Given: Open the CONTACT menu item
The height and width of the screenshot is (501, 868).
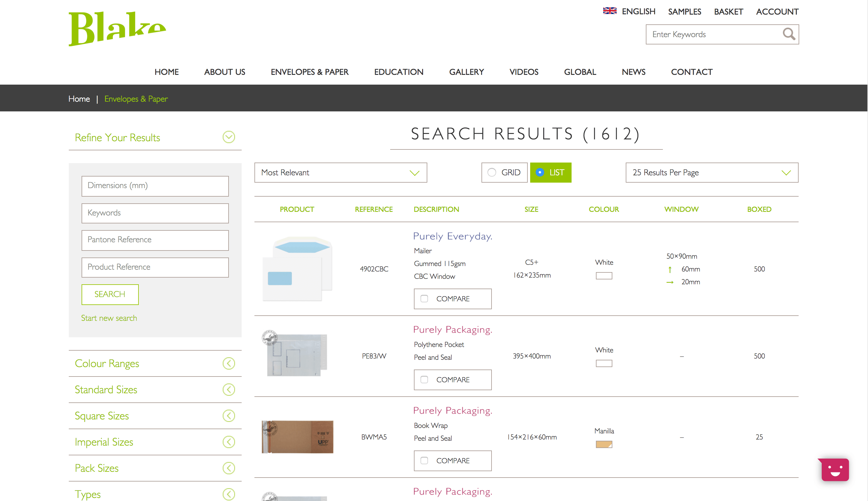Looking at the screenshot, I should pos(692,72).
